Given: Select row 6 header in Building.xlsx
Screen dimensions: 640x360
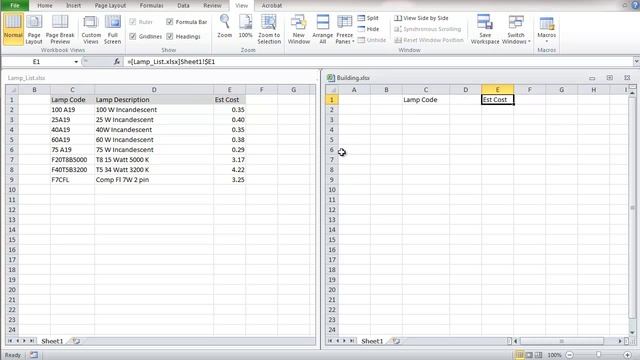Looking at the screenshot, I should pyautogui.click(x=332, y=150).
